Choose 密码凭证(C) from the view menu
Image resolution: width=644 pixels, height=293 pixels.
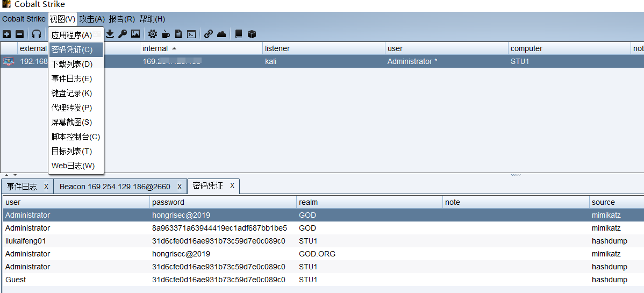point(76,49)
